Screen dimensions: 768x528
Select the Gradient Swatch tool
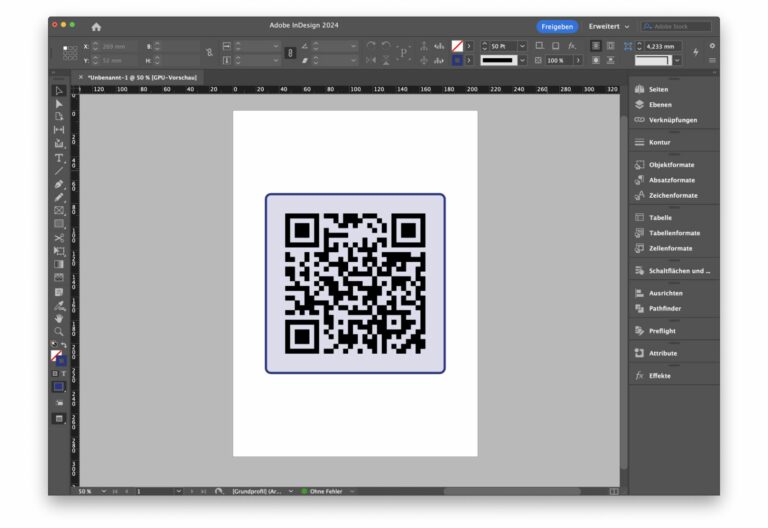(59, 264)
